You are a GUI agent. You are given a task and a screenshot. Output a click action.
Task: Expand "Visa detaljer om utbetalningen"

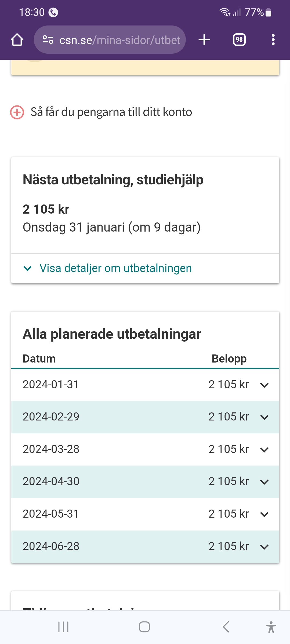tap(115, 268)
